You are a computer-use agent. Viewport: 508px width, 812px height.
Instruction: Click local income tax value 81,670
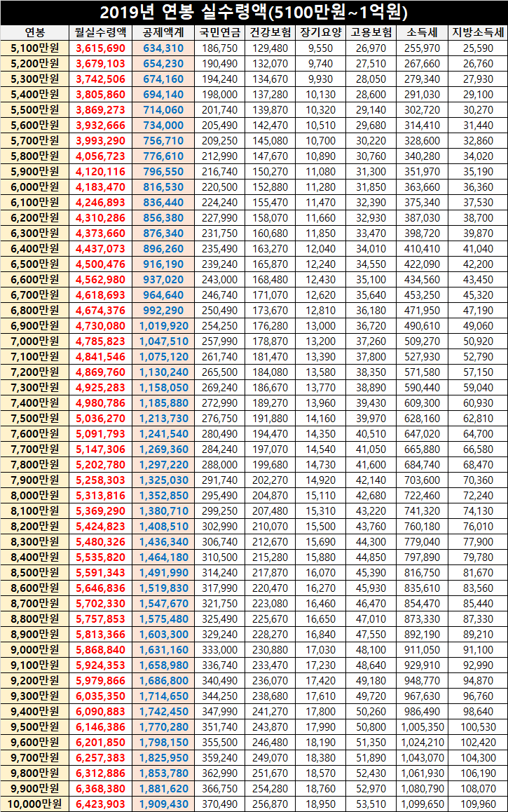478,573
